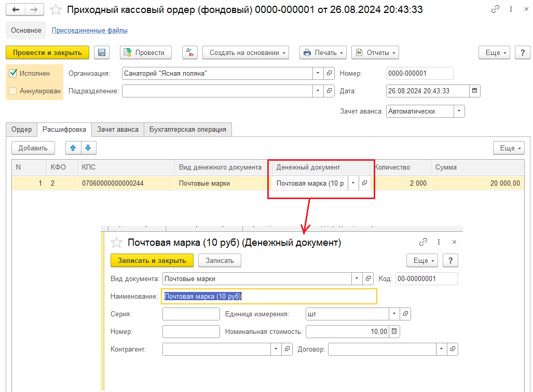Open the Отчеты dropdown menu

pyautogui.click(x=375, y=53)
